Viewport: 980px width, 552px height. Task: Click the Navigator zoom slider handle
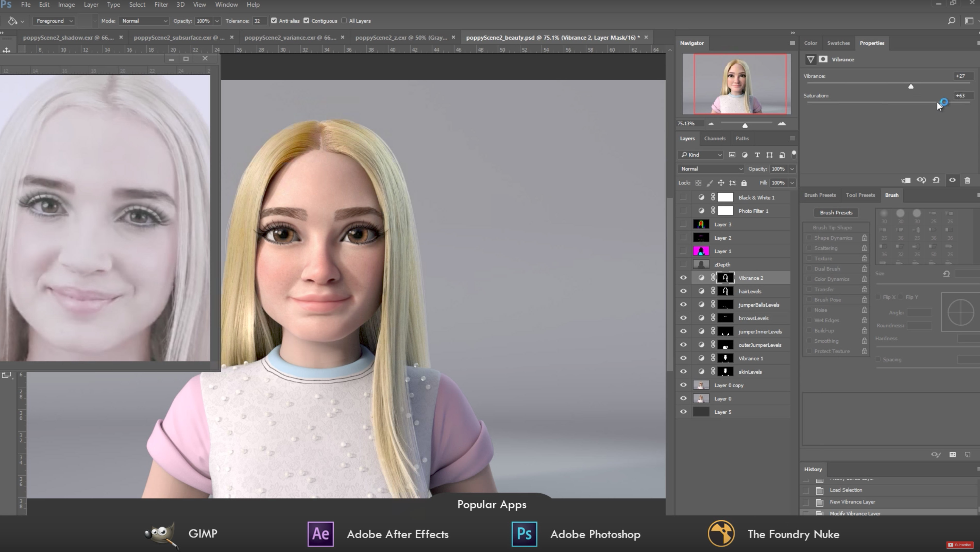[745, 125]
